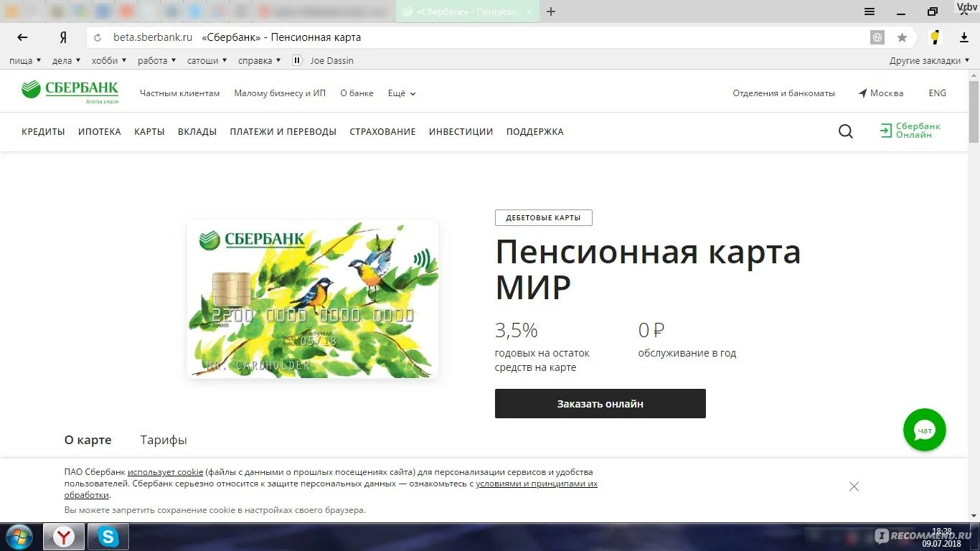Expand the "справка" bookmarks folder

(260, 61)
